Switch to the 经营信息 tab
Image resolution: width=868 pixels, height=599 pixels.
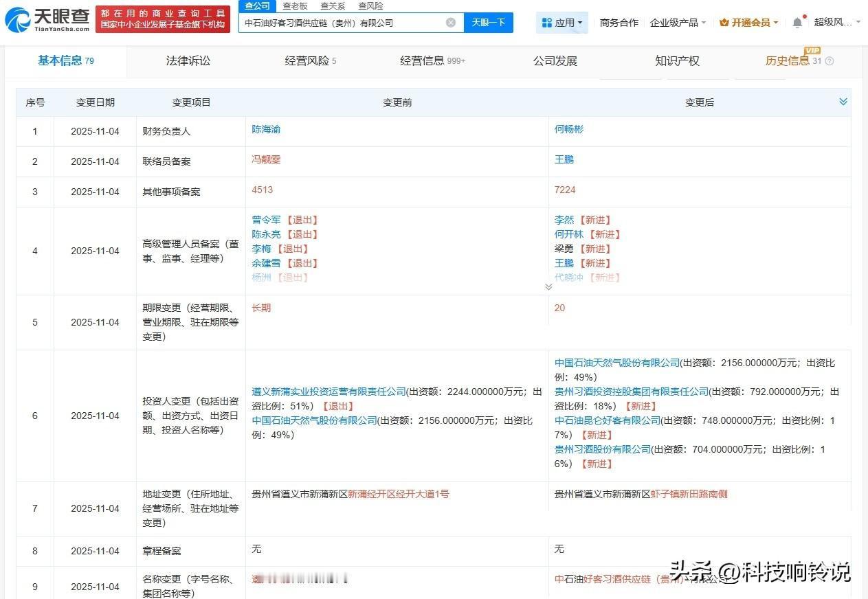click(x=425, y=60)
